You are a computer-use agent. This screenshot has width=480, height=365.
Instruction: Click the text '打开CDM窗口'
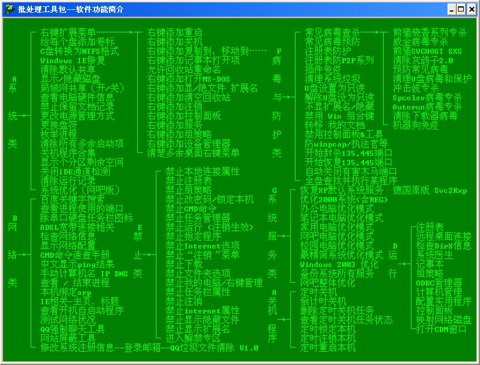[441, 329]
